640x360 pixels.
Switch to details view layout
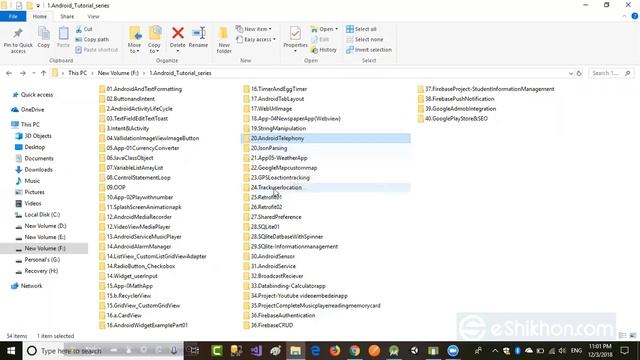tap(622, 336)
